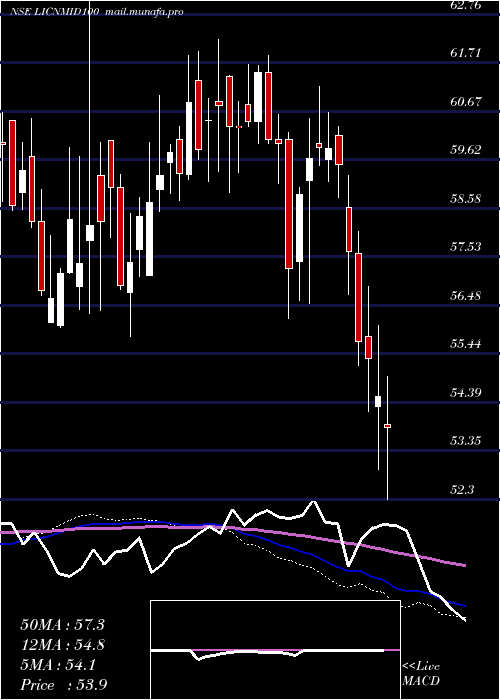Click the 62.76 price axis label
The width and height of the screenshot is (500, 700).
click(x=466, y=5)
